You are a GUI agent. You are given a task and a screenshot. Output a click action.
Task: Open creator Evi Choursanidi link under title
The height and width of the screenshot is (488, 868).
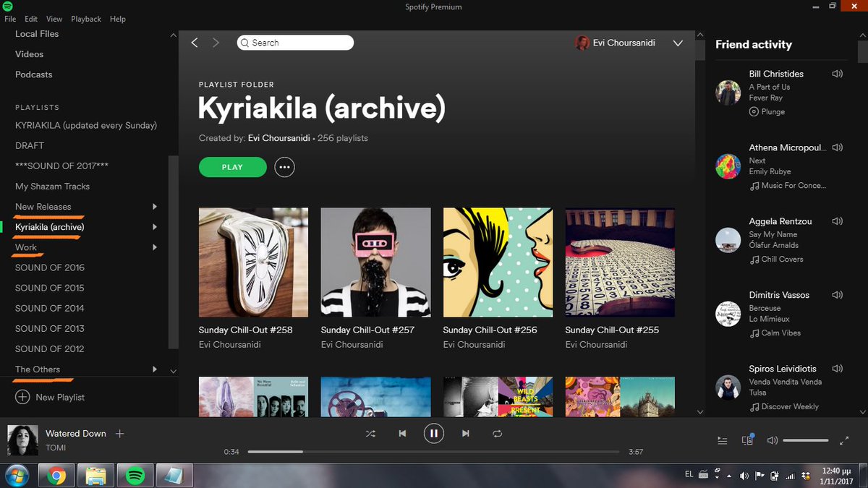tap(278, 137)
